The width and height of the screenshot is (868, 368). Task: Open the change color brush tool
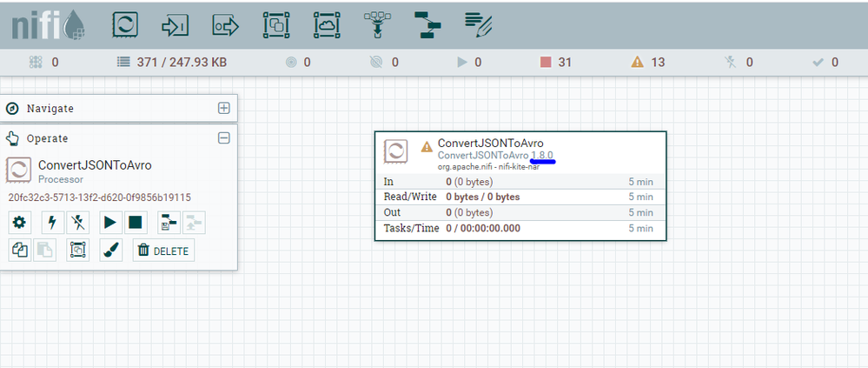[x=109, y=251]
